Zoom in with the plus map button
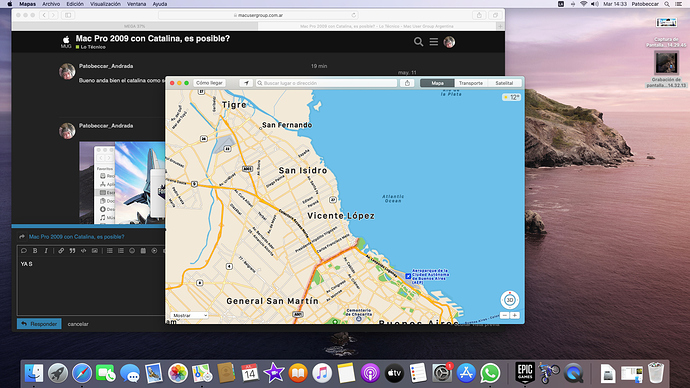Viewport: 690px width, 388px height. 514,315
